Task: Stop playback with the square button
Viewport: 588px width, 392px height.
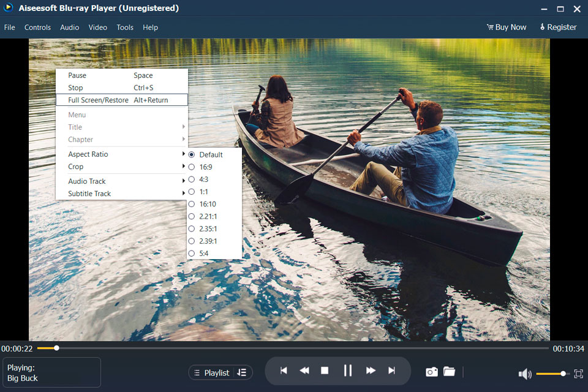Action: (325, 371)
